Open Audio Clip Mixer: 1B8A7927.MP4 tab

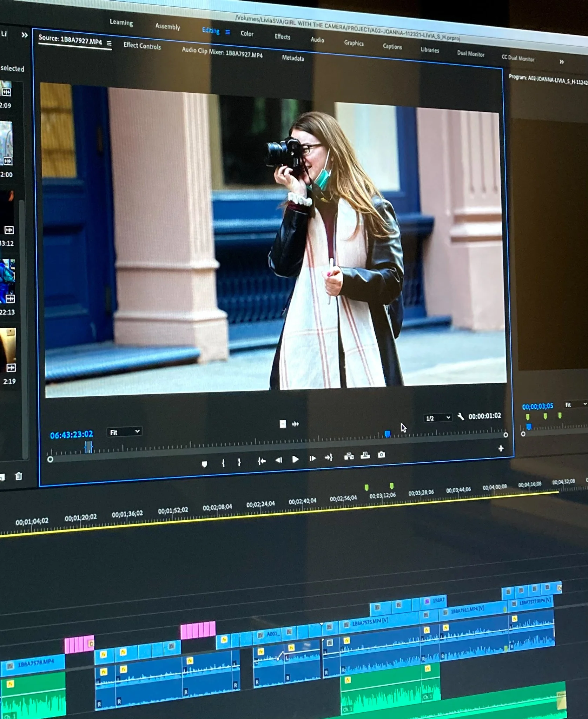[x=222, y=52]
